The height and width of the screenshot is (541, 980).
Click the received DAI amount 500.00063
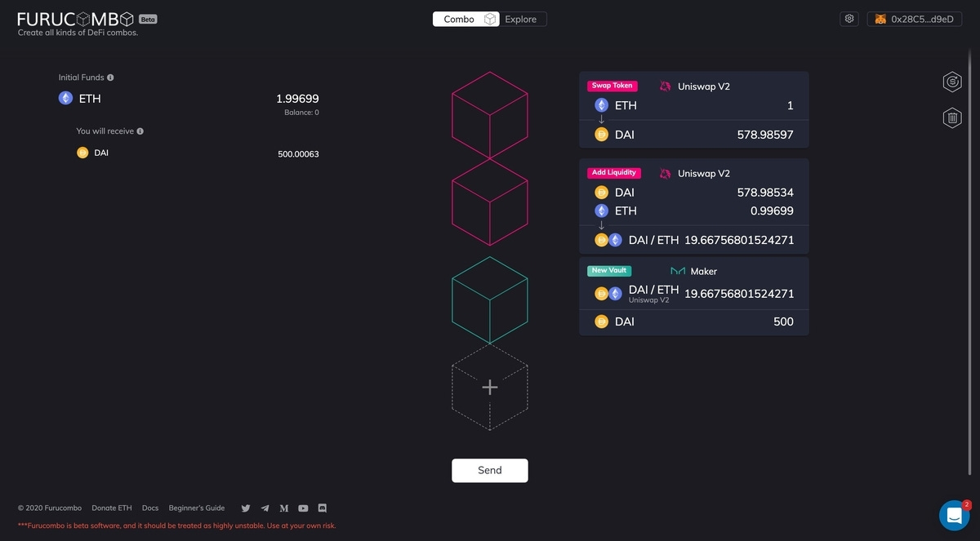pyautogui.click(x=298, y=153)
